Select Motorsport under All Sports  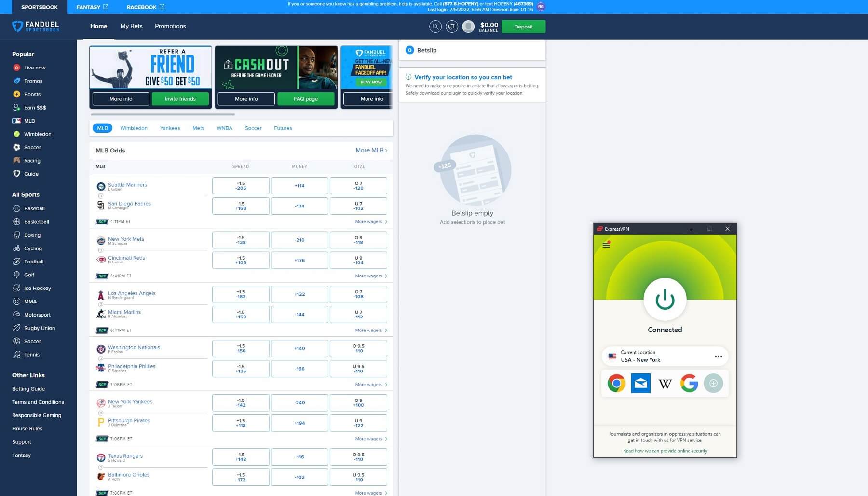pyautogui.click(x=32, y=315)
